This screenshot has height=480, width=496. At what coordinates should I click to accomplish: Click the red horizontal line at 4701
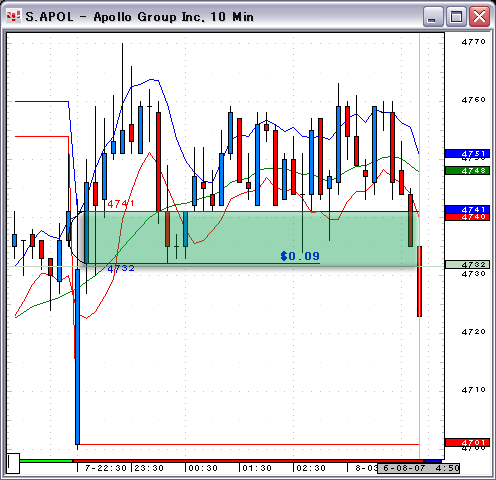click(249, 444)
